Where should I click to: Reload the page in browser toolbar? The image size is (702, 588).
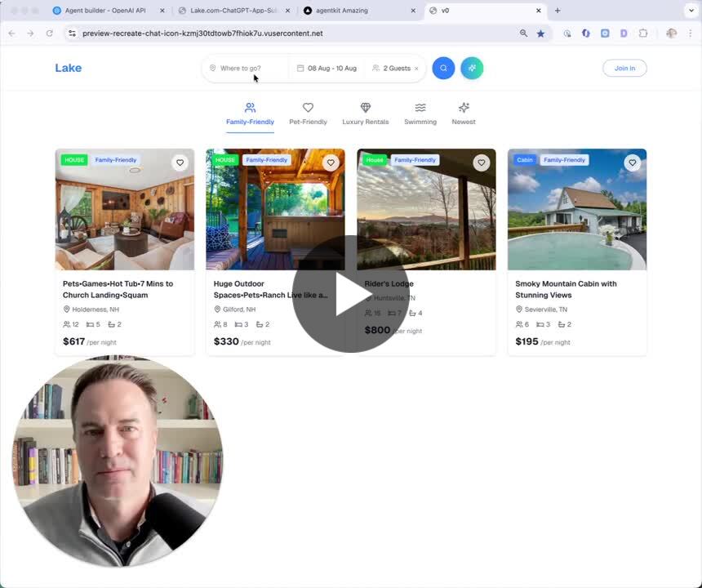coord(50,33)
